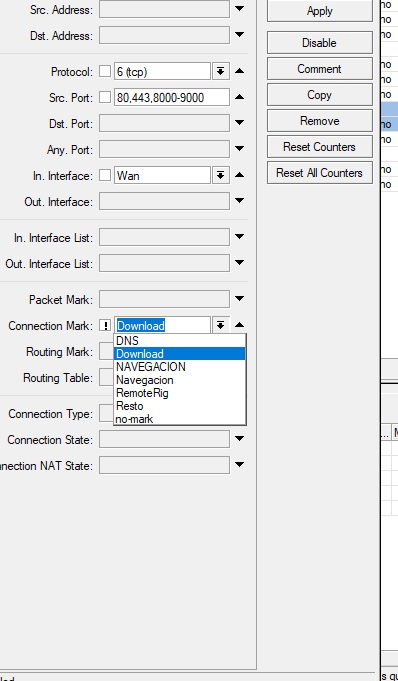The height and width of the screenshot is (681, 398).
Task: Click the Protocol value field
Action: point(162,71)
